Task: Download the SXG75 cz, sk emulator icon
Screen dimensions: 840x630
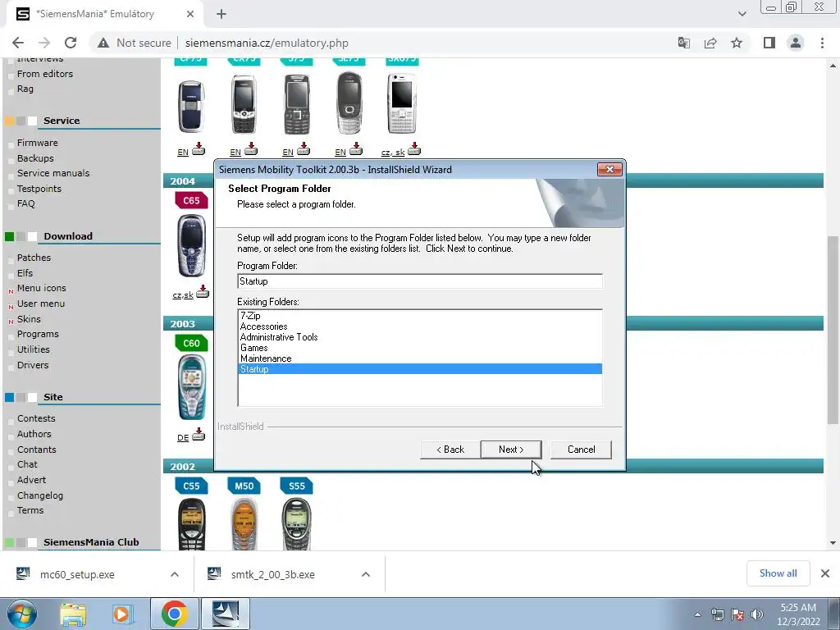Action: 414,149
